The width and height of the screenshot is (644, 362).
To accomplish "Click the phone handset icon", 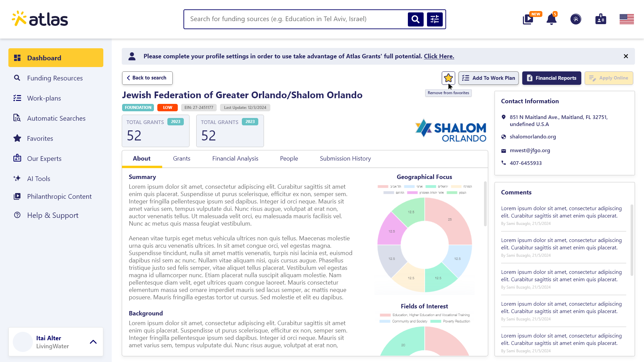I will (503, 163).
